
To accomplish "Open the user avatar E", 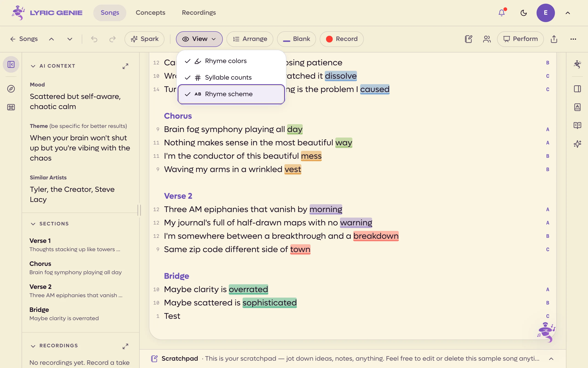I will pos(546,13).
